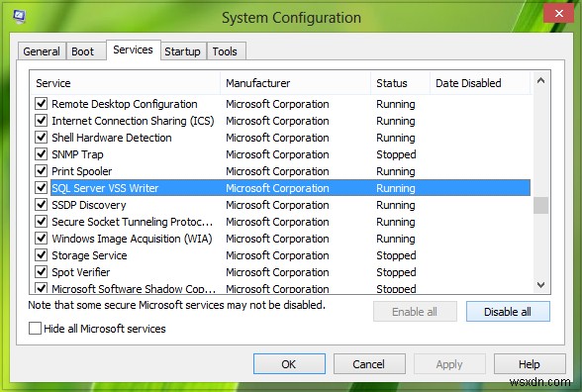
Task: Uncheck Microsoft Software Shadow Copy checkbox
Action: pos(41,288)
